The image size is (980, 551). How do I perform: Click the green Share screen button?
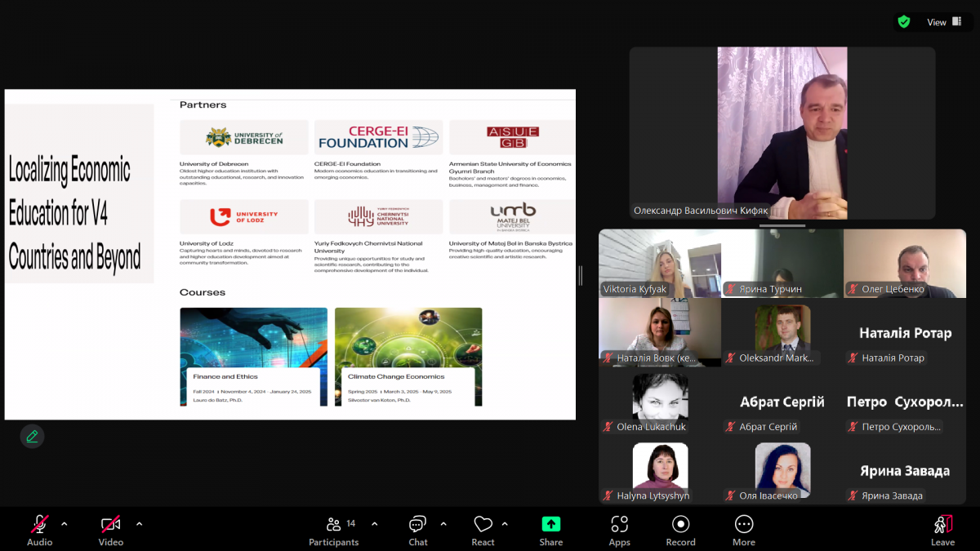click(551, 529)
